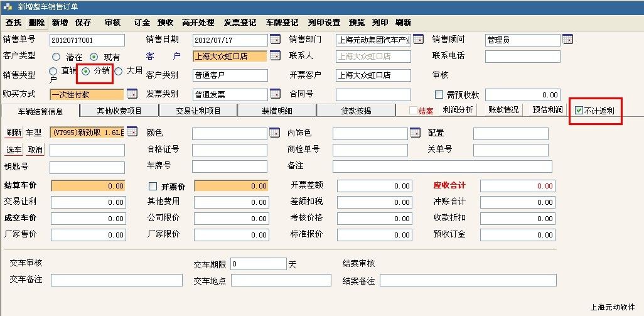The width and height of the screenshot is (644, 316).
Task: Enable the 需预收款 checkbox
Action: click(439, 95)
